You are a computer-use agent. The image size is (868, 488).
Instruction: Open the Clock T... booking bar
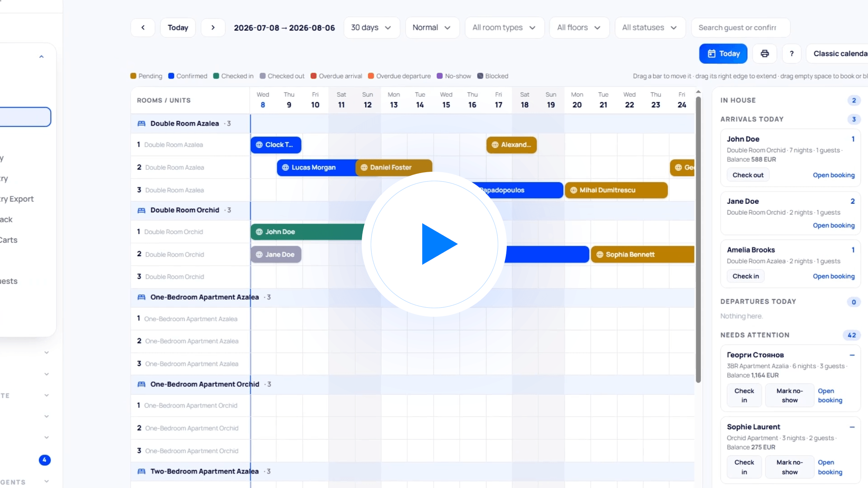coord(276,145)
